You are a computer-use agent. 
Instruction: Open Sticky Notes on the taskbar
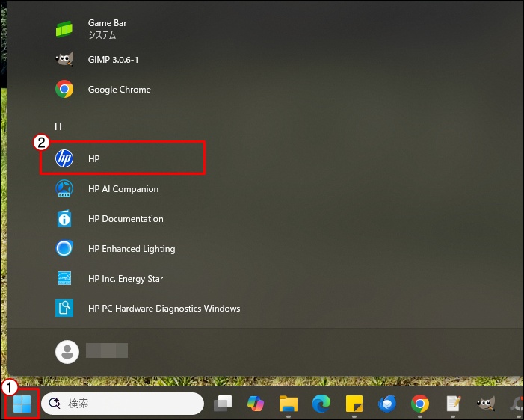pyautogui.click(x=354, y=404)
